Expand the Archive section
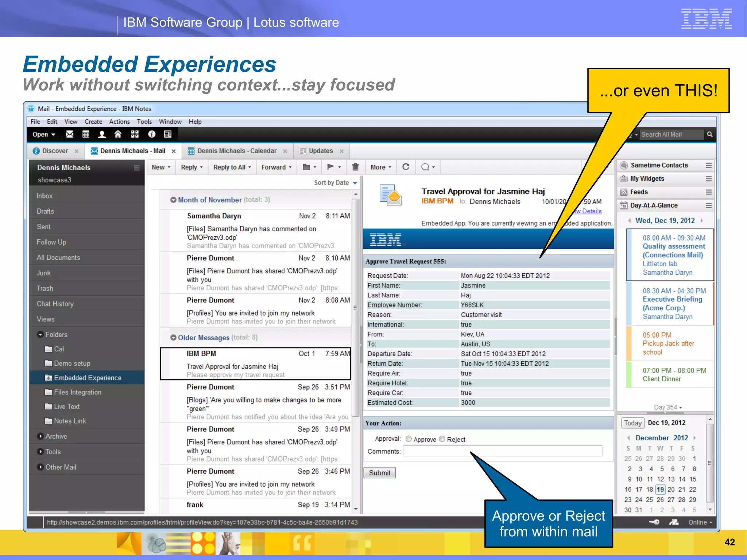The height and width of the screenshot is (560, 747). pos(40,436)
